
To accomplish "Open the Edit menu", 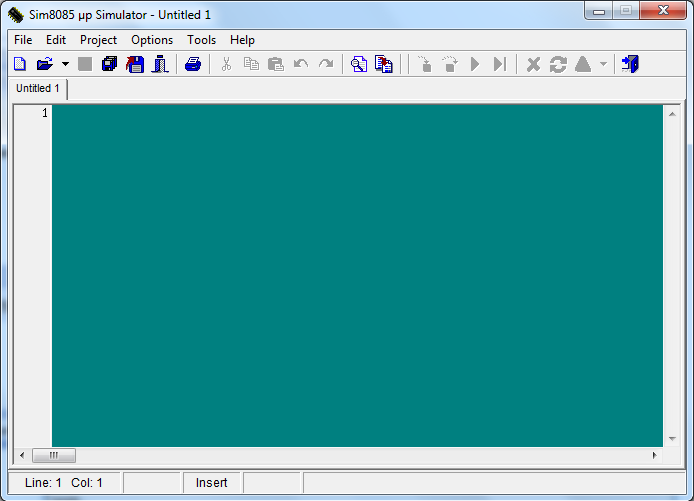I will (56, 40).
